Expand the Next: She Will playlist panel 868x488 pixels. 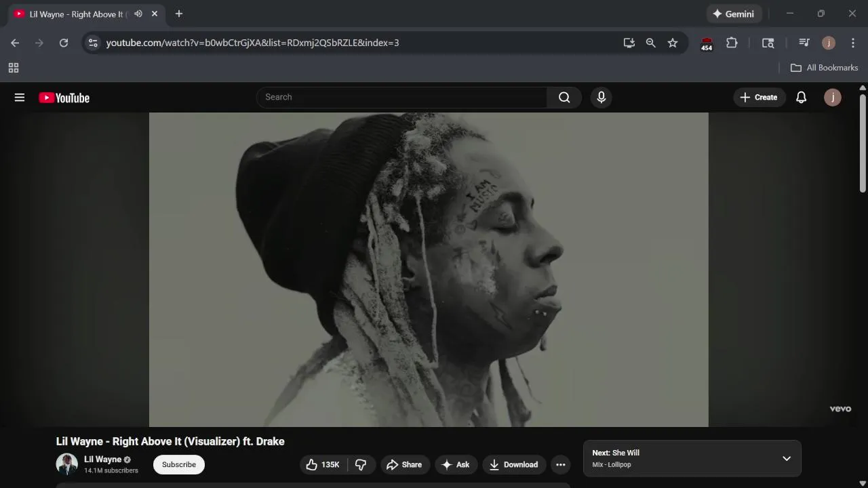click(787, 459)
